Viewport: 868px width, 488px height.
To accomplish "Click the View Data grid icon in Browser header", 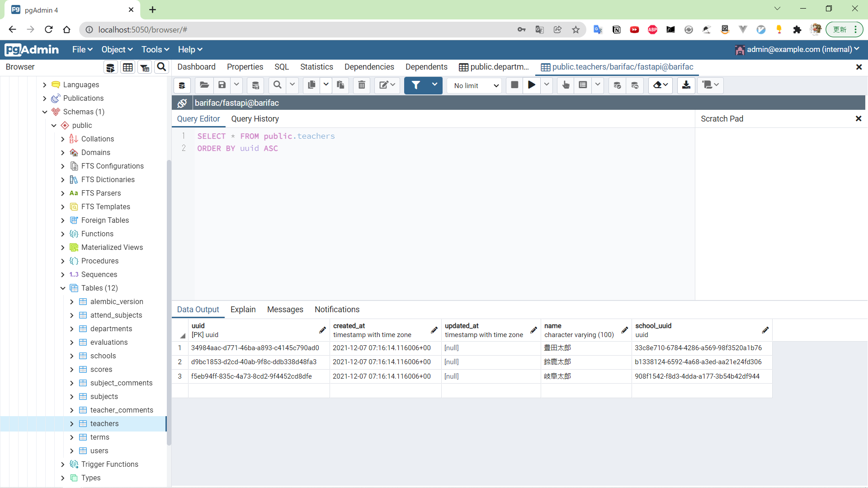I will tap(128, 67).
